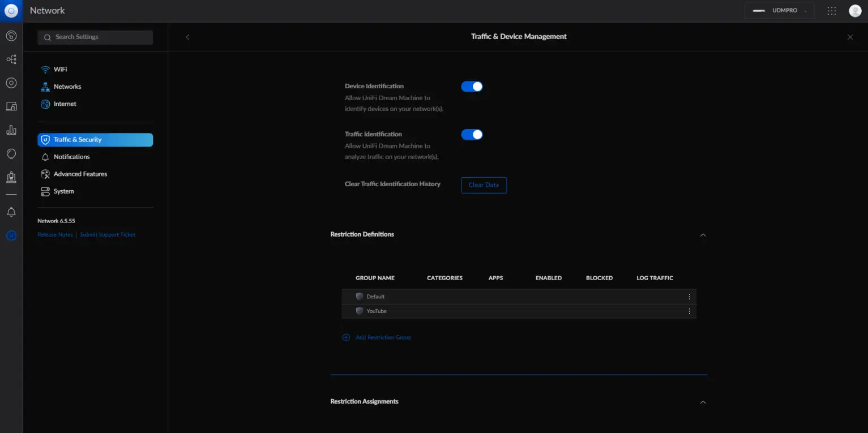This screenshot has height=433, width=868.
Task: Open the Topology icon in left rail
Action: (x=11, y=59)
